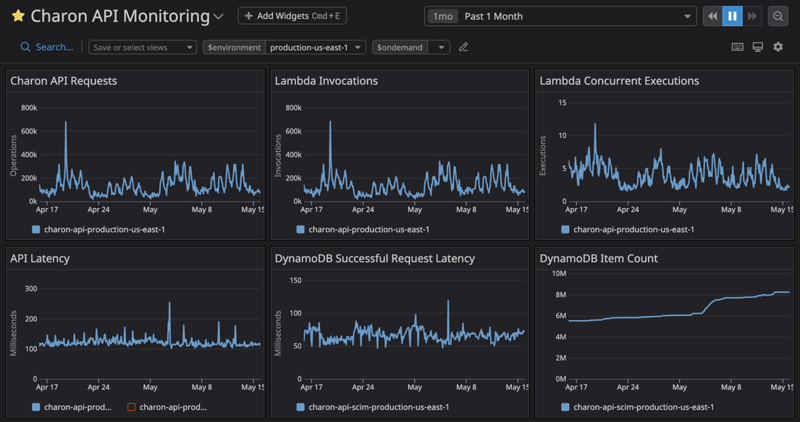The width and height of the screenshot is (800, 422).
Task: Open keyboard shortcuts icon
Action: point(737,47)
